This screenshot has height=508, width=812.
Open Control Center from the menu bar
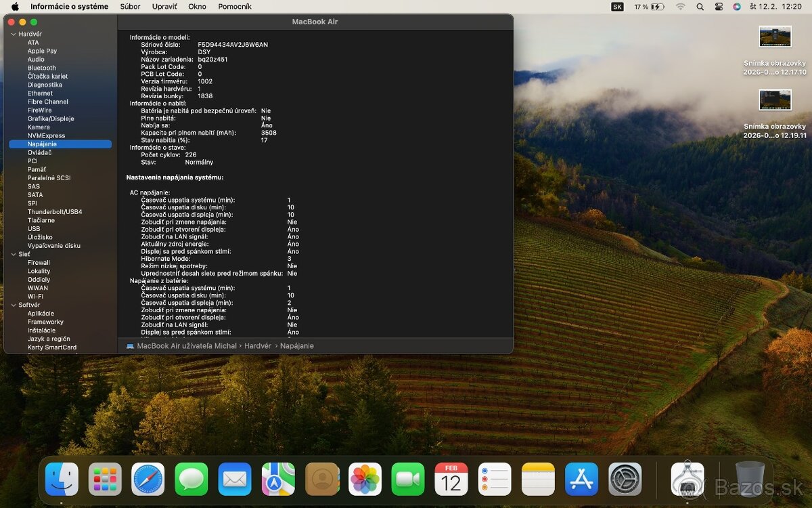[x=718, y=7]
